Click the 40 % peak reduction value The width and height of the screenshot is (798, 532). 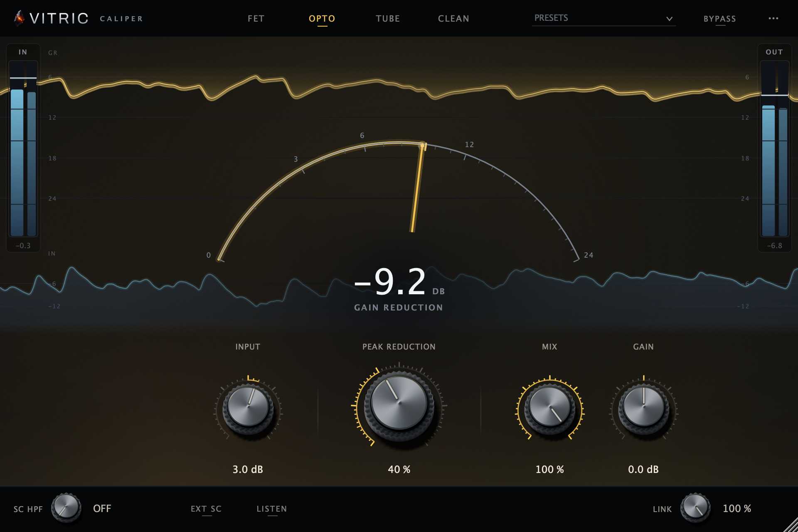coord(399,469)
